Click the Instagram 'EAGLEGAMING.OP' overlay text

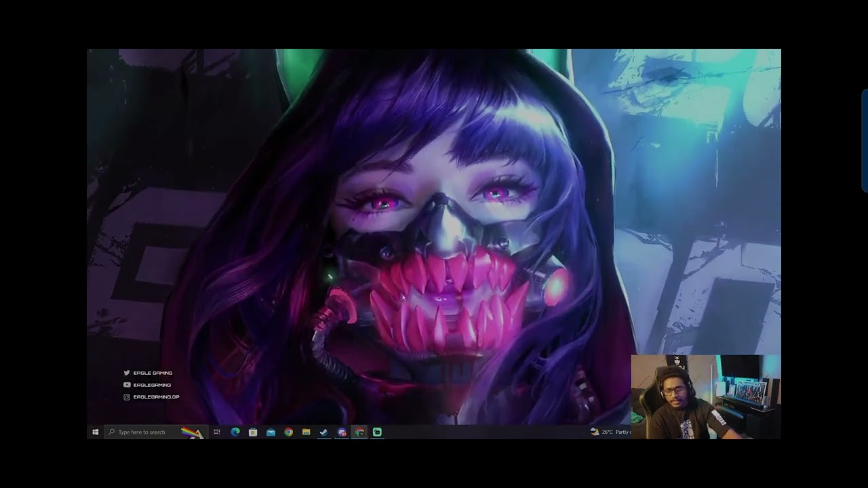coord(156,397)
